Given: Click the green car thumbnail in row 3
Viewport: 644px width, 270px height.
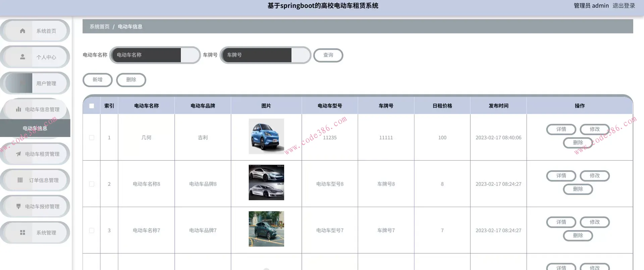Looking at the screenshot, I should (266, 229).
